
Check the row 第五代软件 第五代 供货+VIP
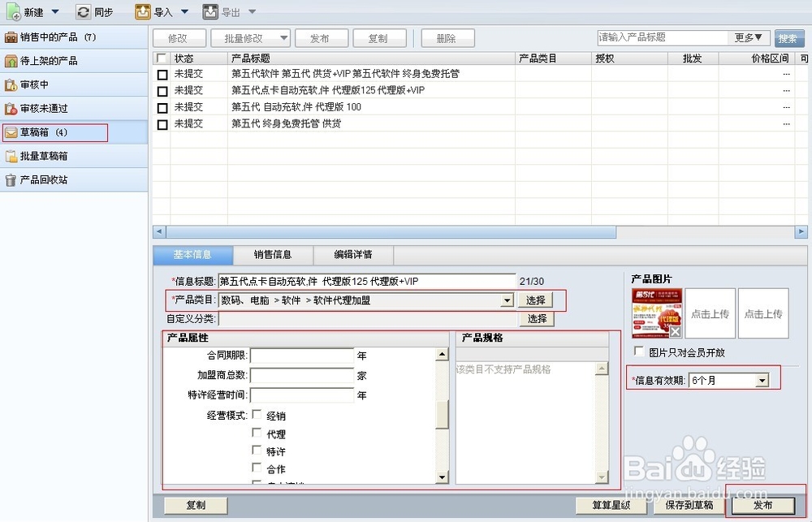(x=162, y=75)
